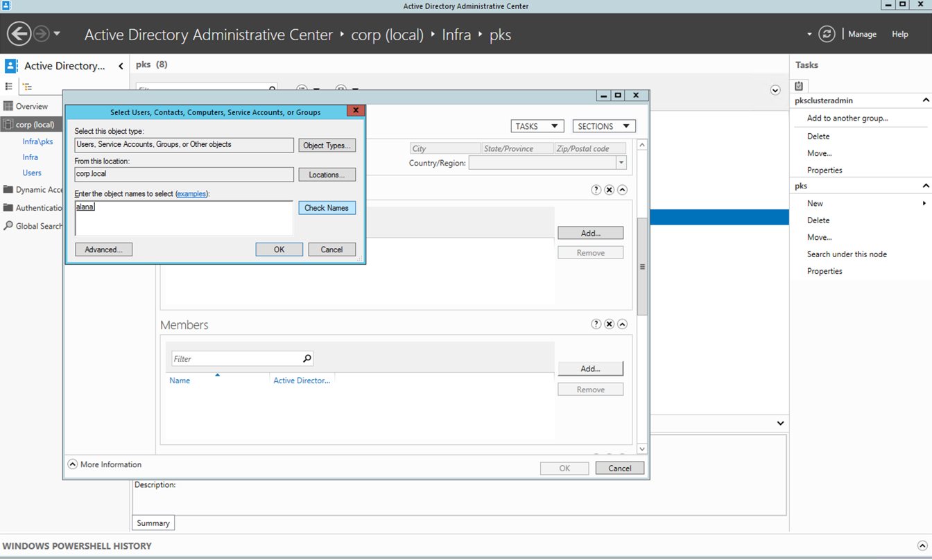Click the Dynamic Access Control folder icon
Image resolution: width=932 pixels, height=560 pixels.
click(x=8, y=189)
